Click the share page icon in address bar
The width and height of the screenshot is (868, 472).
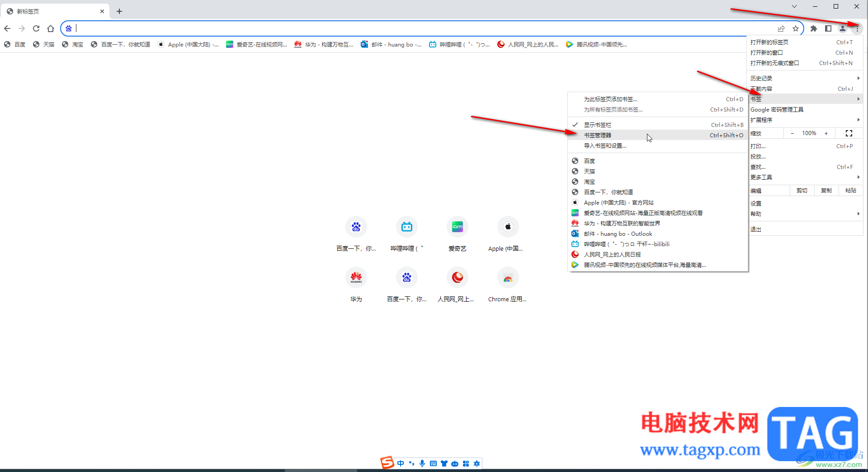click(x=781, y=28)
